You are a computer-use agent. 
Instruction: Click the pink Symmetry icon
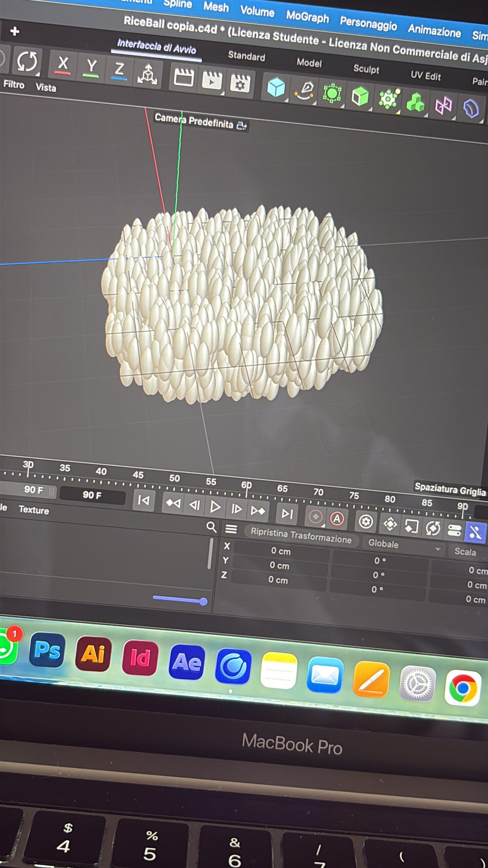tap(443, 105)
